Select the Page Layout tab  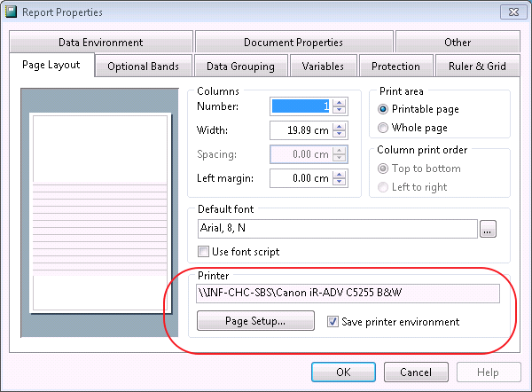coord(51,65)
